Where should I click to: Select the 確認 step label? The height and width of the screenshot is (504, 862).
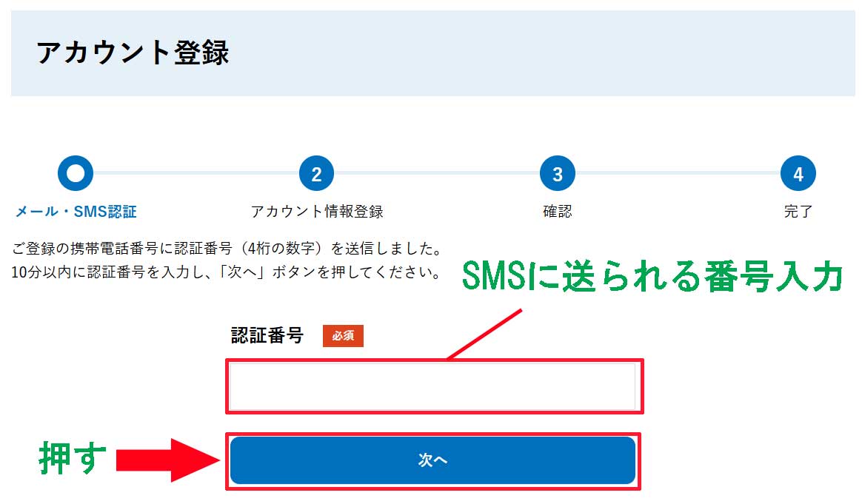point(558,212)
